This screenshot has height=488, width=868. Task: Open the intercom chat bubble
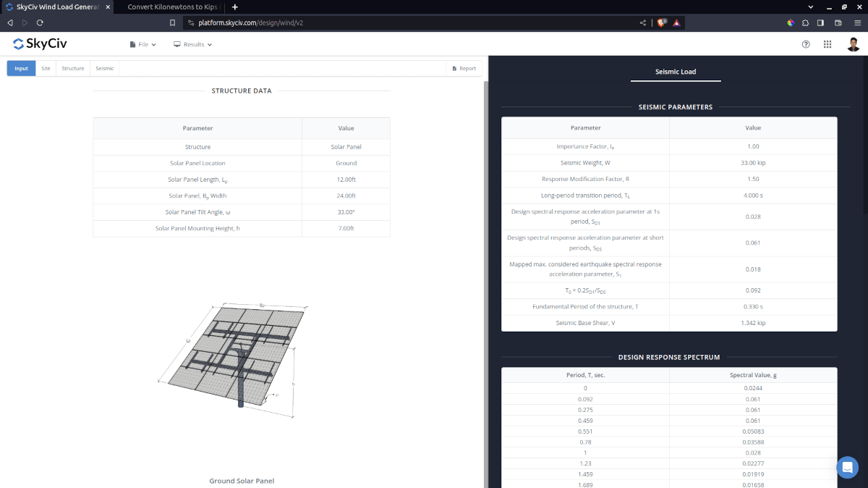coord(847,467)
